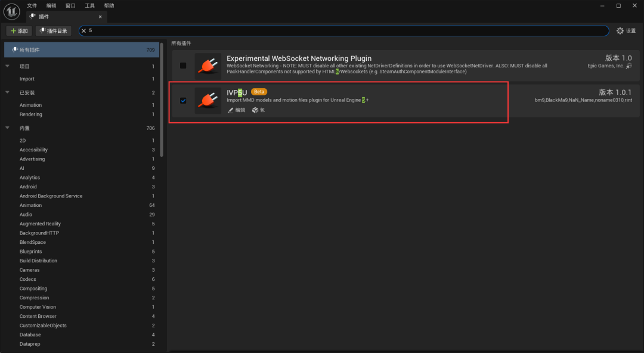Select 所有插件 in the sidebar
Image resolution: width=644 pixels, height=353 pixels.
coord(82,49)
